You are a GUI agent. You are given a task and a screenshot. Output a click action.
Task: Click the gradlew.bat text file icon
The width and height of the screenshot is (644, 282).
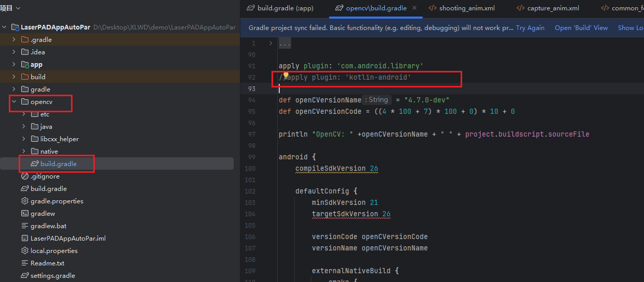click(25, 226)
